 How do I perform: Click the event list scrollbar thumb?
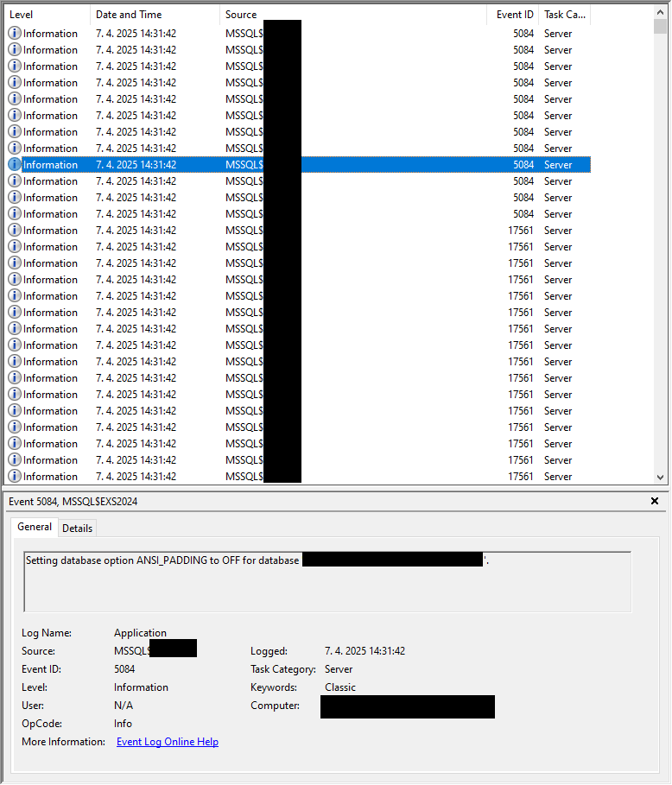660,27
